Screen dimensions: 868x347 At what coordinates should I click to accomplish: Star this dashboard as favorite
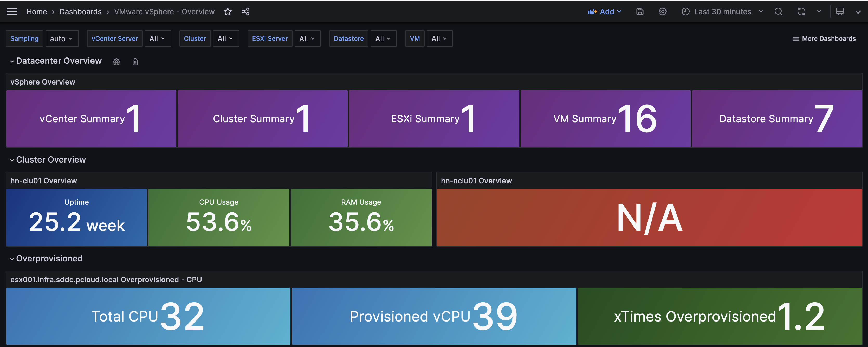[x=228, y=11]
